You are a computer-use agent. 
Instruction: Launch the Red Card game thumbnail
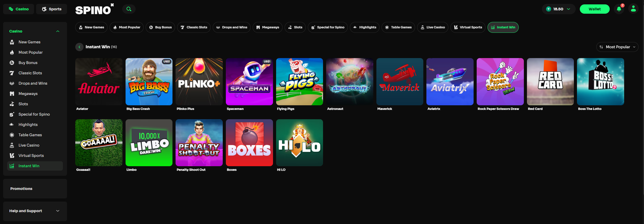[x=550, y=82]
